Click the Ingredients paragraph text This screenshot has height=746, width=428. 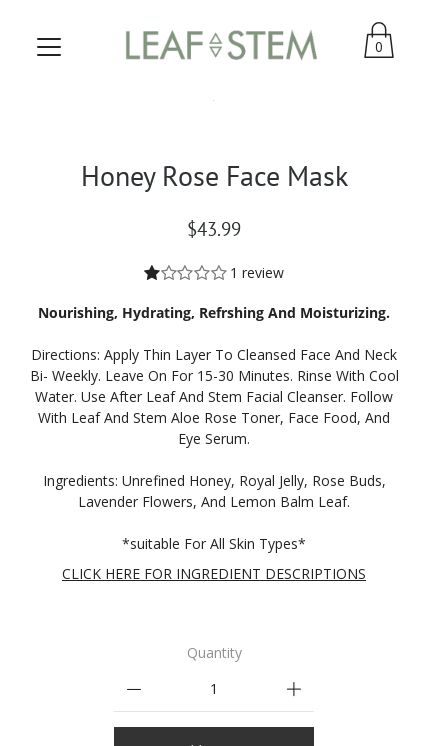coord(214,491)
